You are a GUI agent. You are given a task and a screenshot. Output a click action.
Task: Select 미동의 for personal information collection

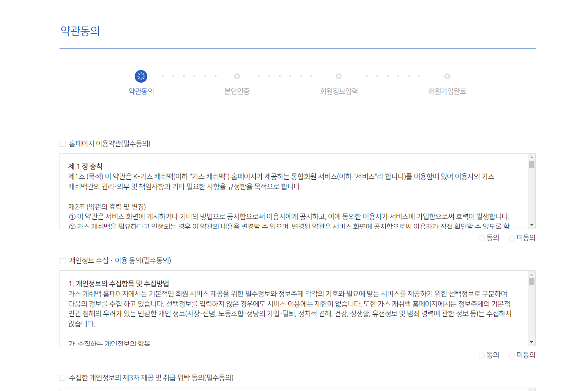click(512, 355)
